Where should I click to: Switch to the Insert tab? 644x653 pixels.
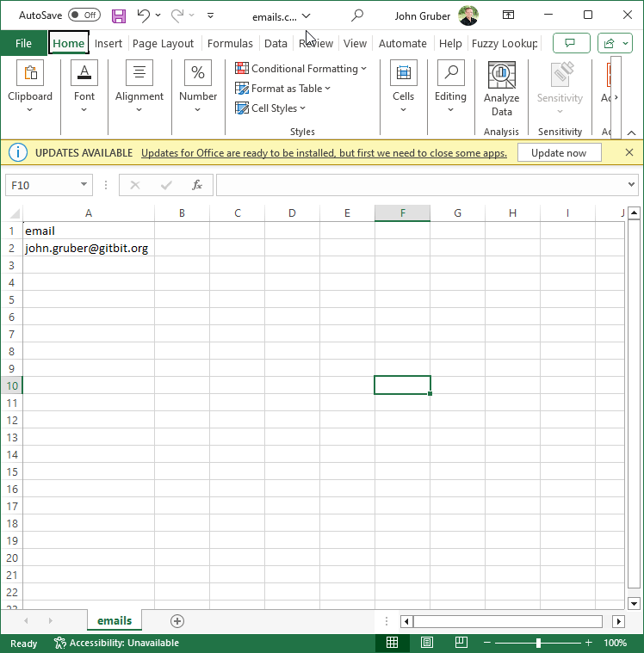108,43
